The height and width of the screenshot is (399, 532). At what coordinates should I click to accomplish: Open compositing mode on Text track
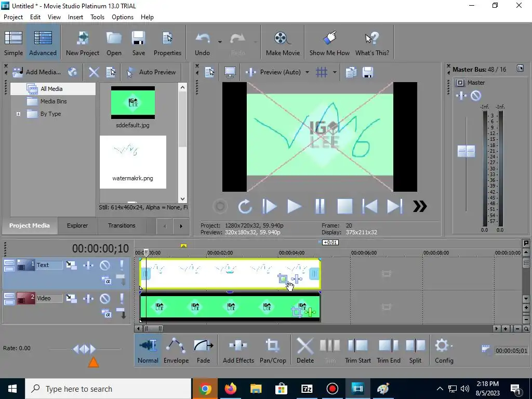pyautogui.click(x=106, y=281)
